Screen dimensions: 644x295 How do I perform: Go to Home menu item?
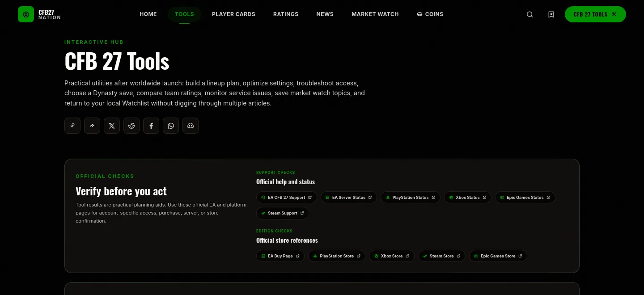coord(148,14)
